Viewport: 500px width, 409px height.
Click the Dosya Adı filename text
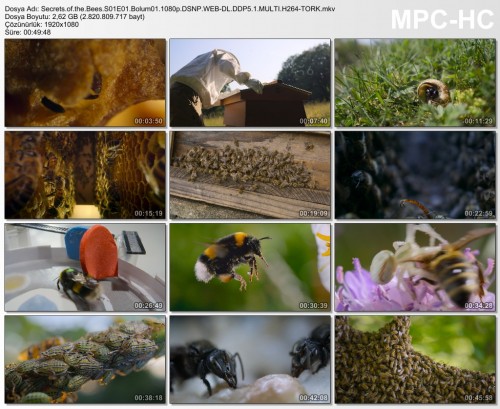point(170,9)
